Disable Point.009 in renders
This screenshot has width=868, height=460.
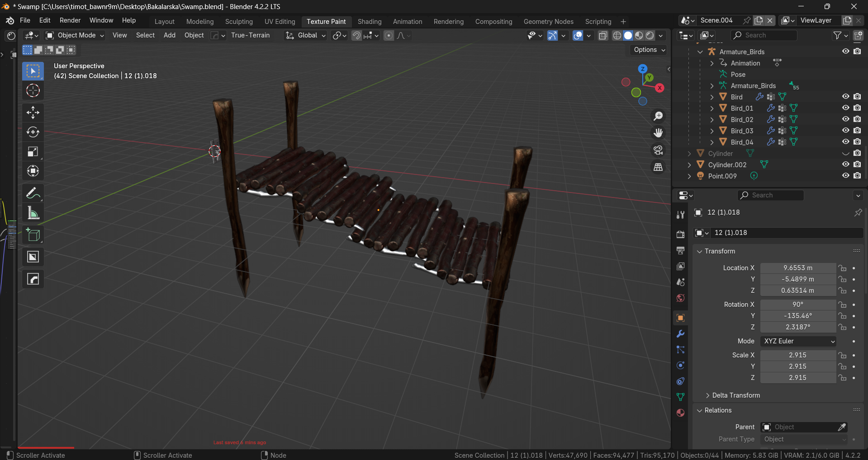[857, 176]
